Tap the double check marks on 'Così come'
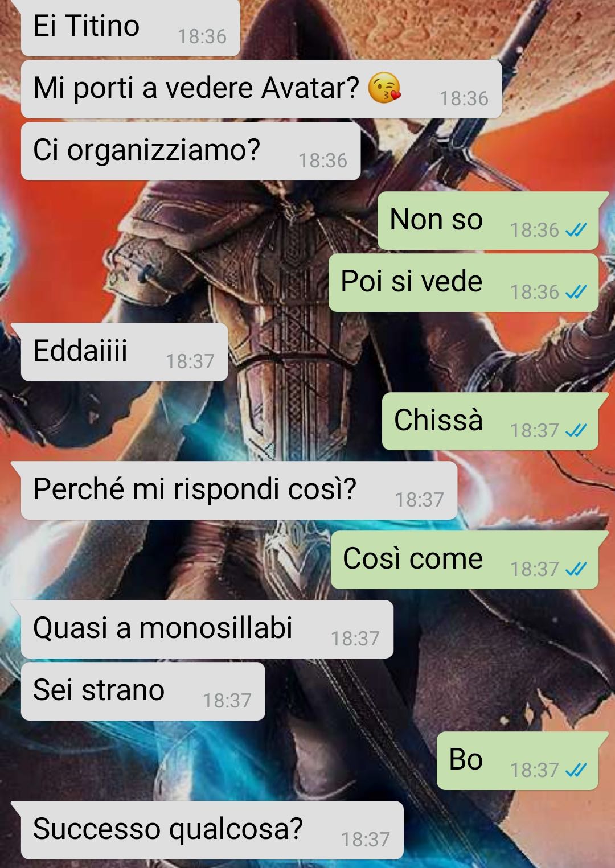Screen dimensions: 615x868 (576, 569)
